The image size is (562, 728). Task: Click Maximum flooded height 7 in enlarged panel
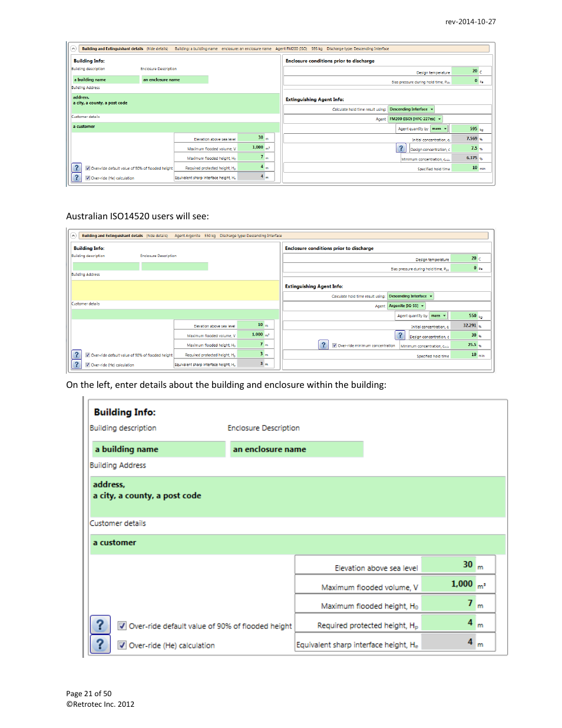[x=448, y=603]
